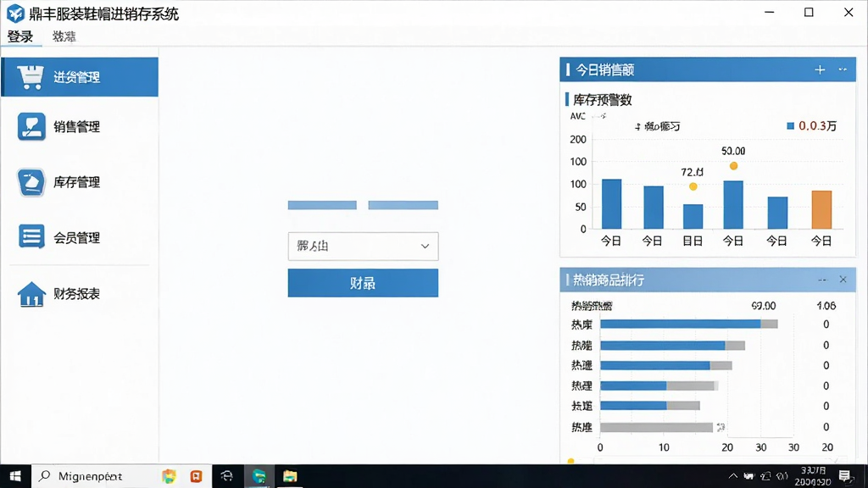868x488 pixels.
Task: Click the 财务报表 house icon
Action: tap(31, 294)
